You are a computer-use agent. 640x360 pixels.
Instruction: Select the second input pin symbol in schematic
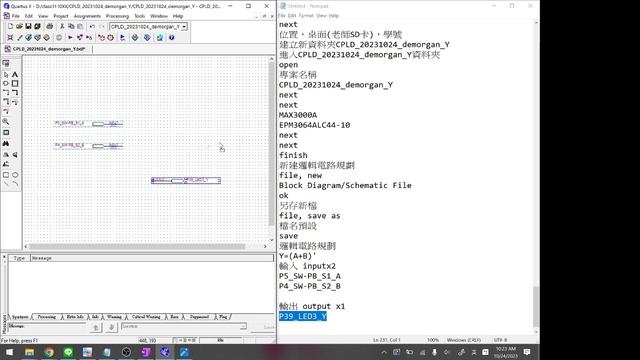point(89,145)
